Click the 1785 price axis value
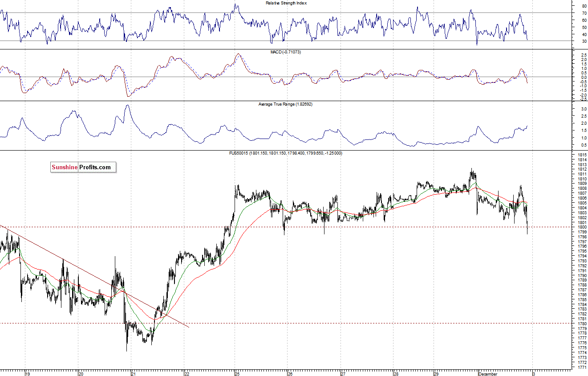Viewport: 588px width, 376px height. [x=581, y=299]
